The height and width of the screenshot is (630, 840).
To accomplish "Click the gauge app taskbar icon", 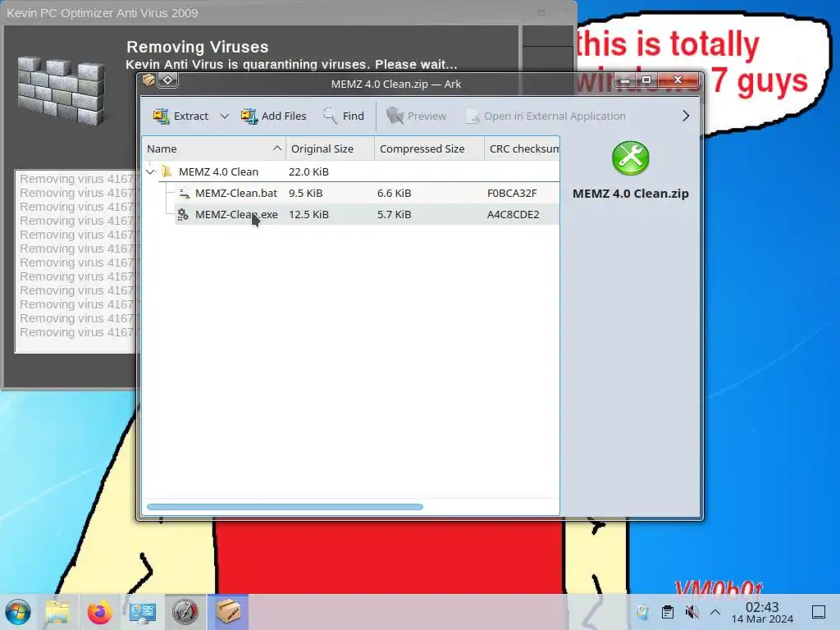I will click(x=185, y=612).
